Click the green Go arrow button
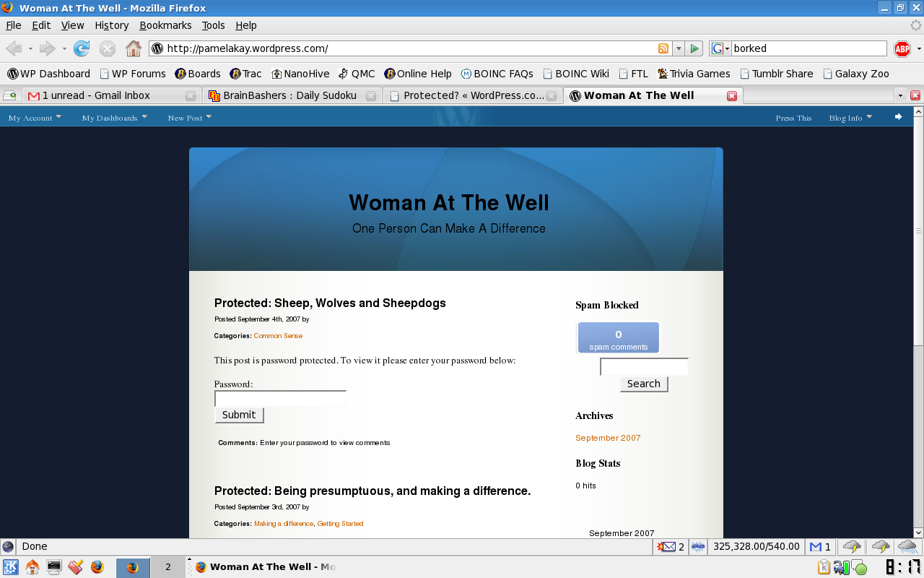 point(694,48)
